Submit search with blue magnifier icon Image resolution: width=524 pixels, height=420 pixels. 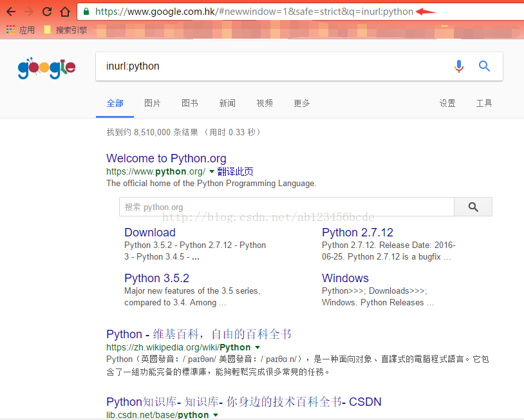(x=484, y=66)
